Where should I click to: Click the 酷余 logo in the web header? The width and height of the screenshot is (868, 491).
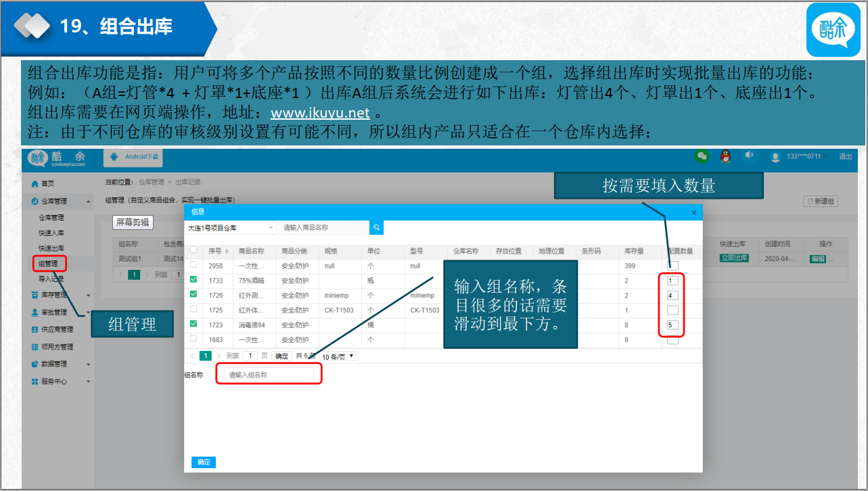pyautogui.click(x=57, y=158)
